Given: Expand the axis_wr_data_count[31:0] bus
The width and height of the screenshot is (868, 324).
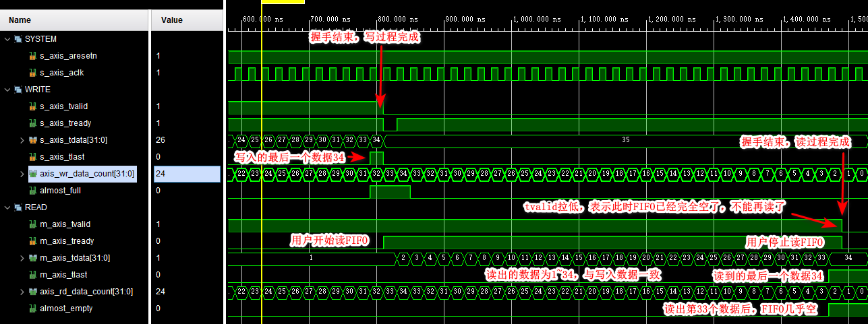Looking at the screenshot, I should click(22, 174).
